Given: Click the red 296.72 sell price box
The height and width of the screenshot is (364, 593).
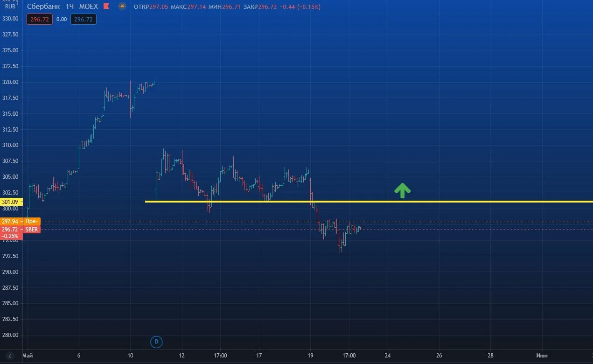Looking at the screenshot, I should point(40,19).
